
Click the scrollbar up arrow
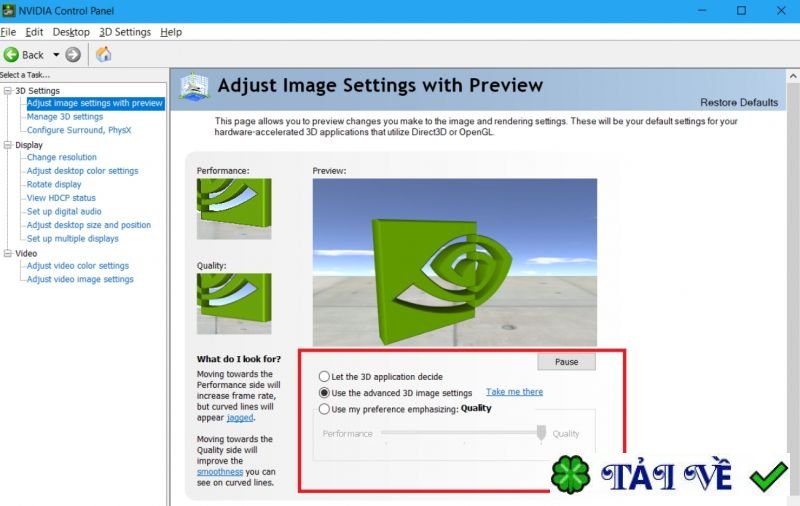(x=793, y=76)
